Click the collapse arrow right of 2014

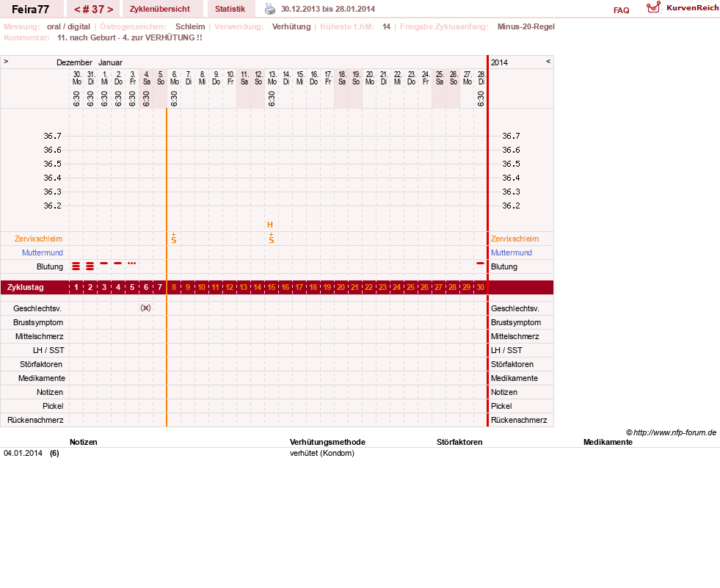coord(548,61)
